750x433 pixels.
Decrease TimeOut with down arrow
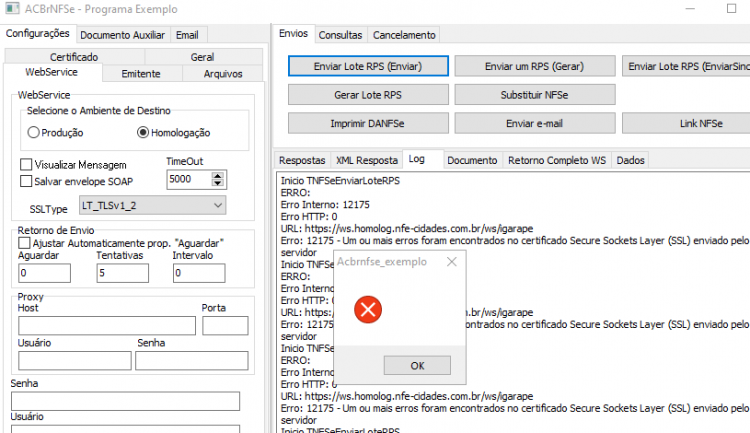(218, 183)
